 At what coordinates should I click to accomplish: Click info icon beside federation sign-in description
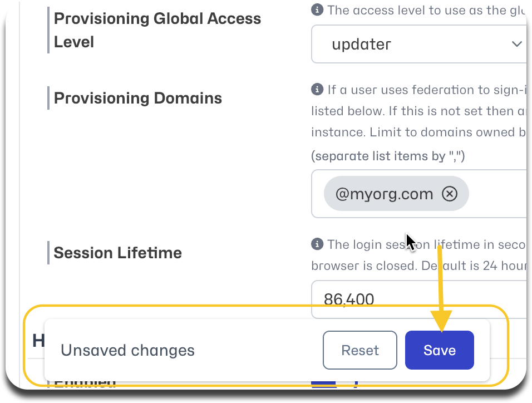317,90
